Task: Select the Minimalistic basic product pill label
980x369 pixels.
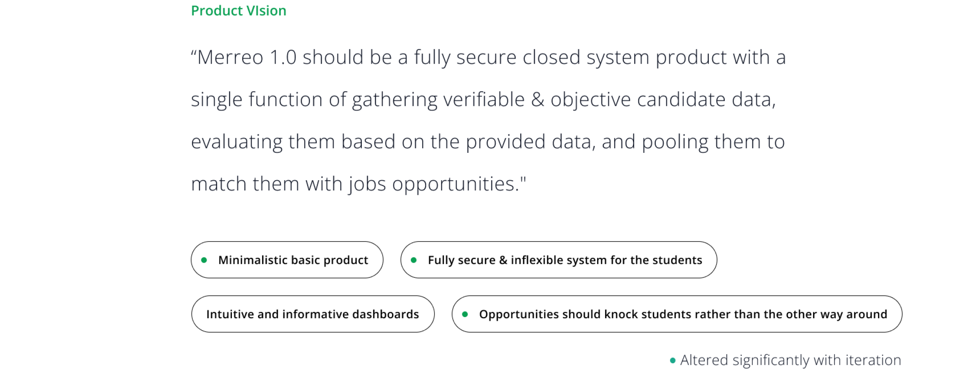Action: (293, 260)
